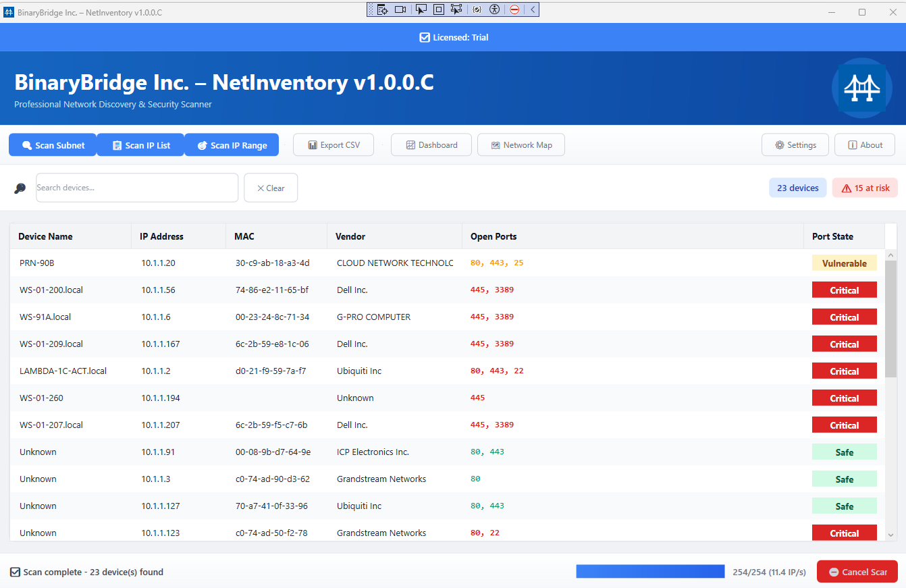906x588 pixels.
Task: Focus the Search devices input field
Action: (x=137, y=188)
